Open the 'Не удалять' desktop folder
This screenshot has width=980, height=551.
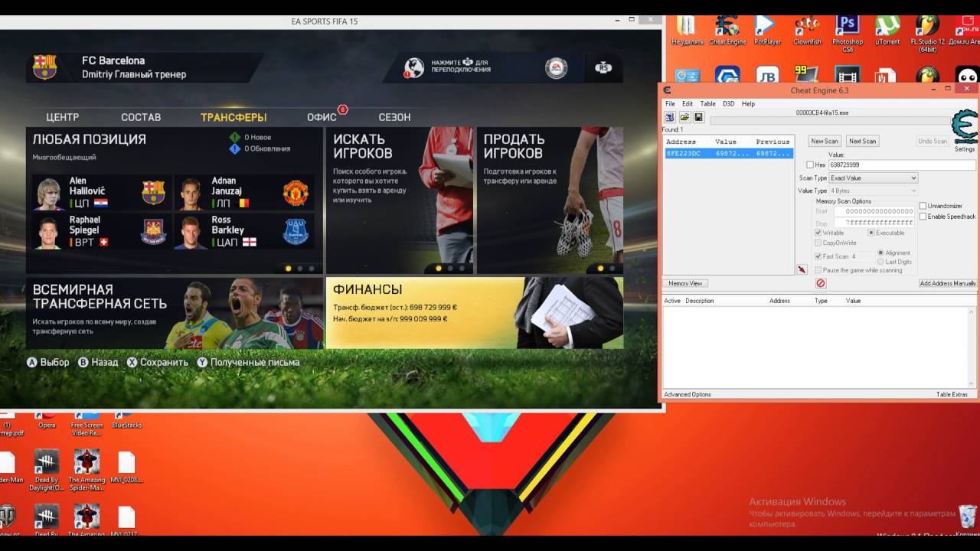tap(687, 31)
